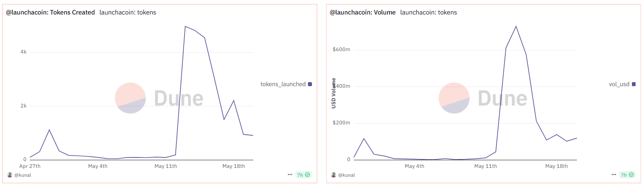This screenshot has height=186, width=644.
Task: Click the May 11th label on Tokens Created x-axis
Action: pyautogui.click(x=166, y=166)
